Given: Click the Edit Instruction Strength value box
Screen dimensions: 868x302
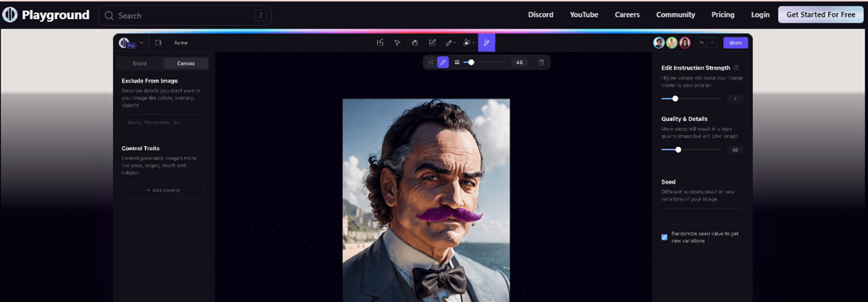Looking at the screenshot, I should coord(735,99).
